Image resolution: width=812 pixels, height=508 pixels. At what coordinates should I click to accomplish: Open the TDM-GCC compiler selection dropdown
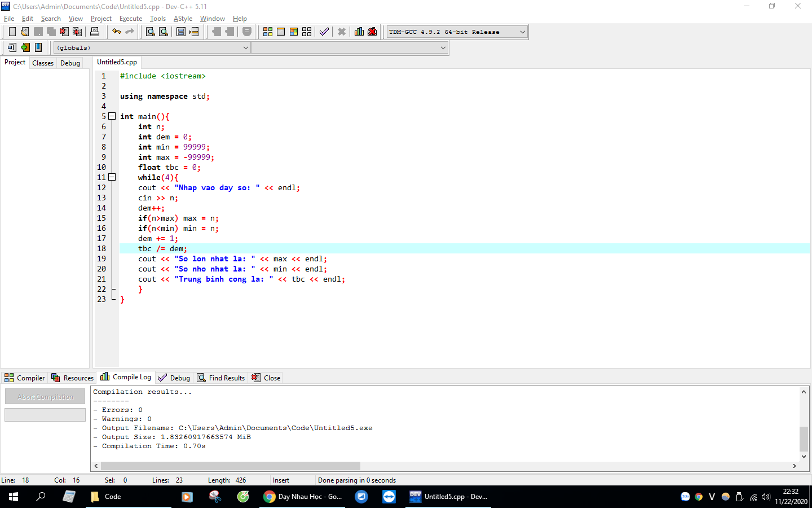tap(522, 32)
